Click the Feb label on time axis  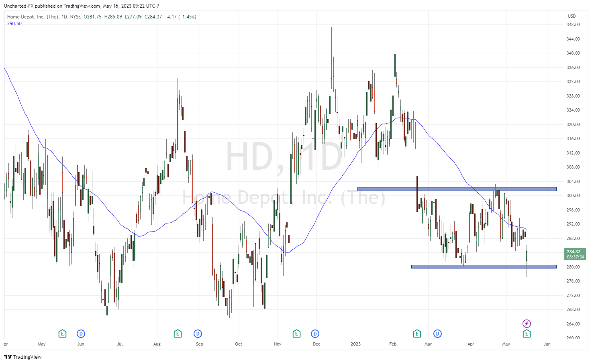393,344
